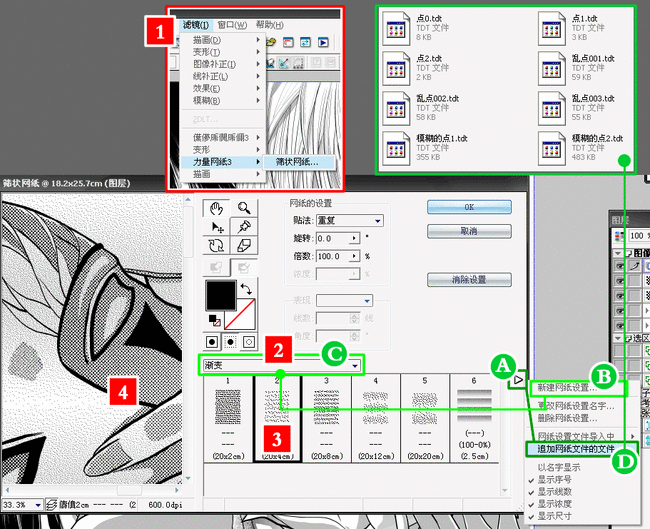
Task: Select the 点2.tdt file icon
Action: [396, 68]
